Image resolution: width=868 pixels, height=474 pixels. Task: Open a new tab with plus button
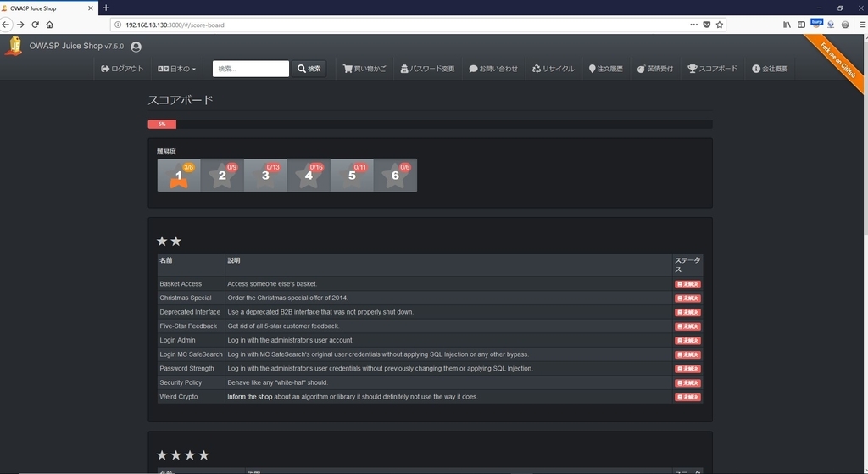(x=106, y=8)
